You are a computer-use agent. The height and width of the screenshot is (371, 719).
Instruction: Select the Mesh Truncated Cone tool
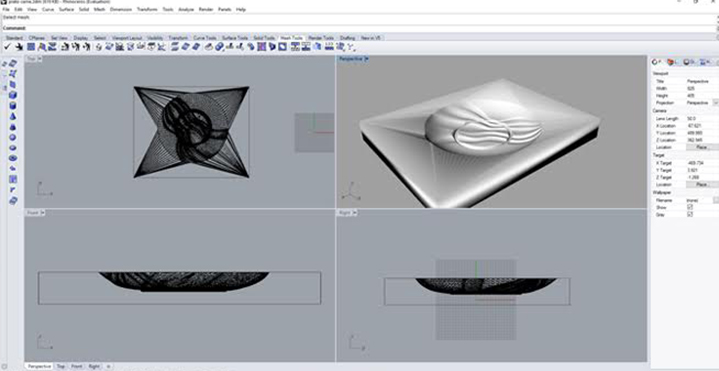pyautogui.click(x=13, y=127)
